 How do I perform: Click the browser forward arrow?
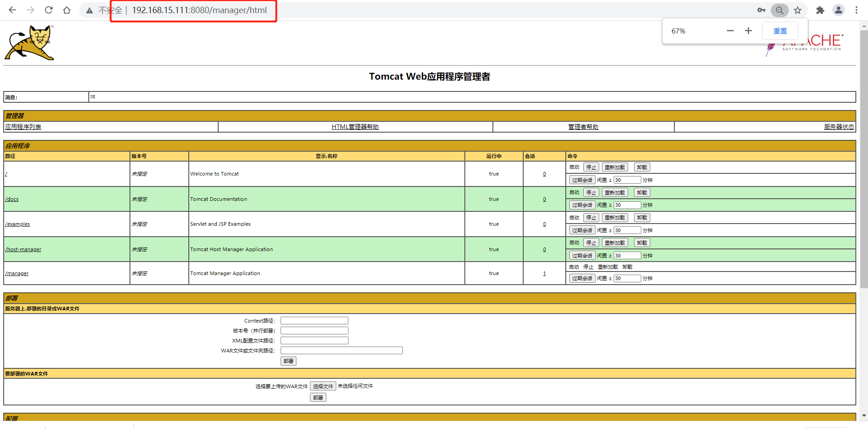click(x=30, y=10)
